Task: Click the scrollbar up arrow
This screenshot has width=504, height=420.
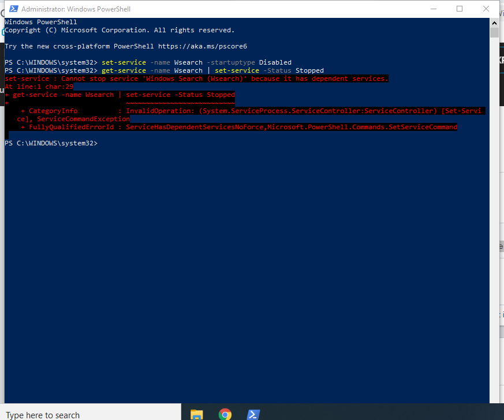Action: coord(494,22)
